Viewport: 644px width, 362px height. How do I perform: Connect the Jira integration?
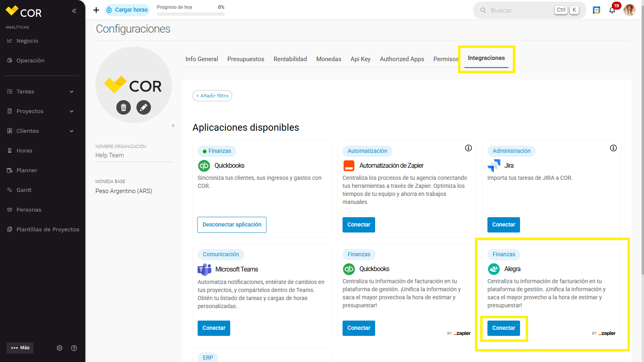coord(504,225)
